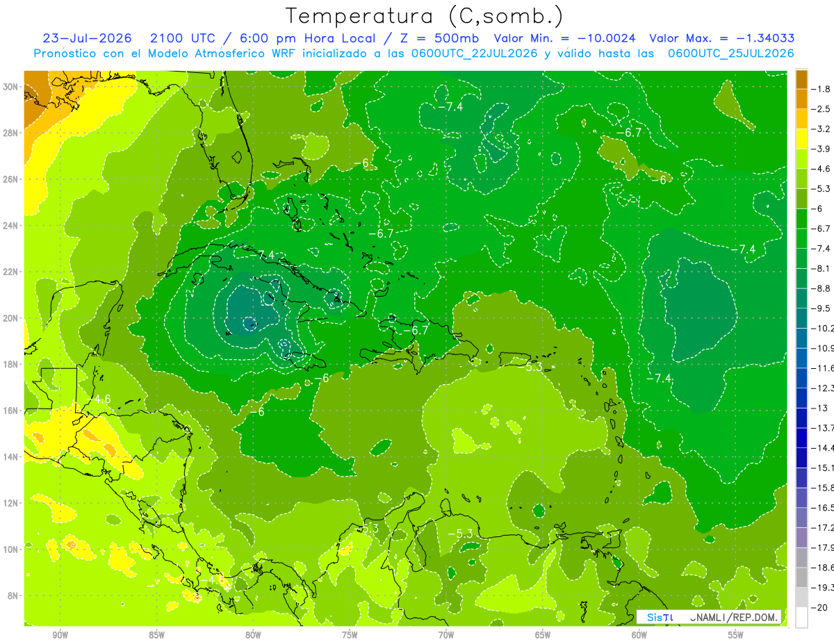Click the '18N' latitude axis label
Image resolution: width=834 pixels, height=644 pixels.
(10, 364)
